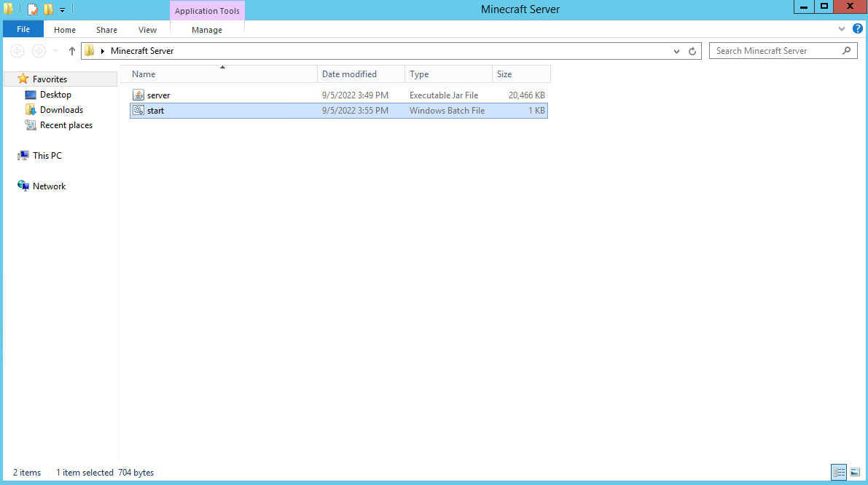Open the File ribbon tab

tap(23, 29)
